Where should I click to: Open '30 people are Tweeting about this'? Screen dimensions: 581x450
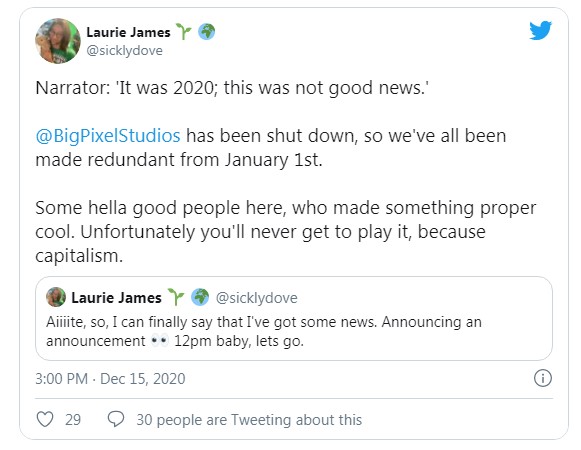tap(249, 420)
